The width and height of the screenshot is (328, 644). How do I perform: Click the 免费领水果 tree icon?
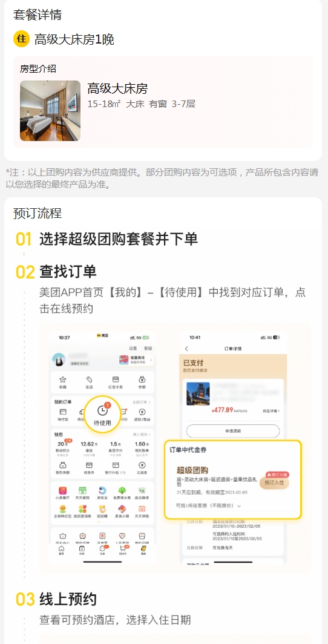pos(122,490)
